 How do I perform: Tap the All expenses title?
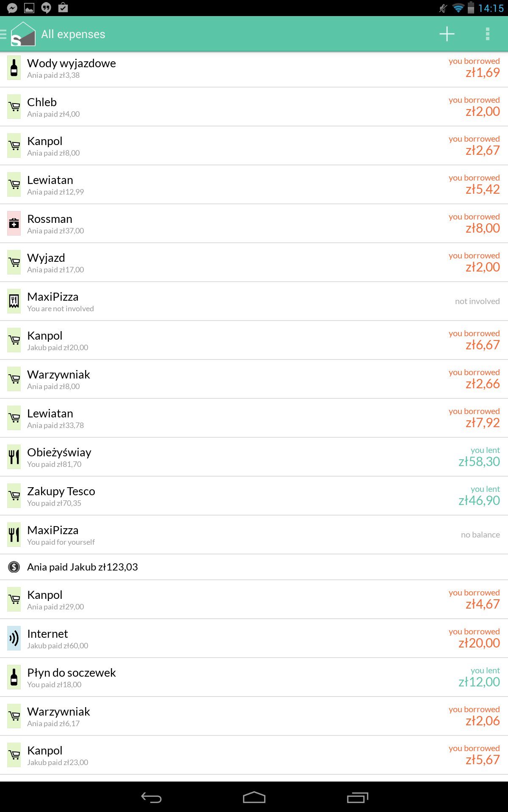point(73,34)
